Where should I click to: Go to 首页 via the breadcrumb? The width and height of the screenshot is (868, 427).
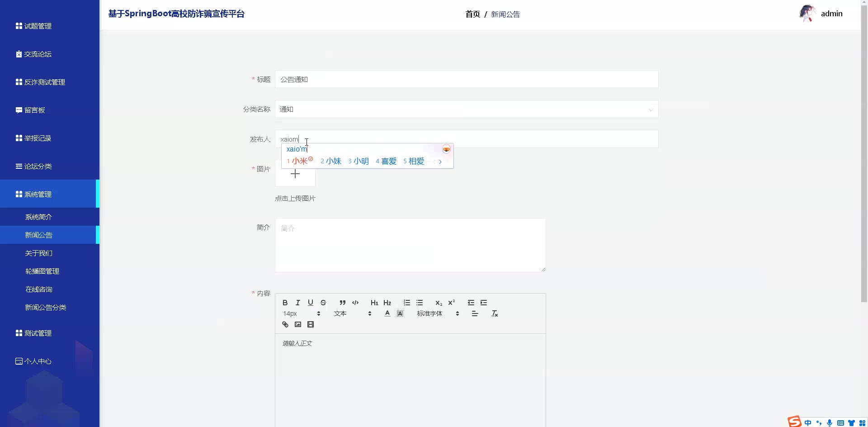[472, 14]
